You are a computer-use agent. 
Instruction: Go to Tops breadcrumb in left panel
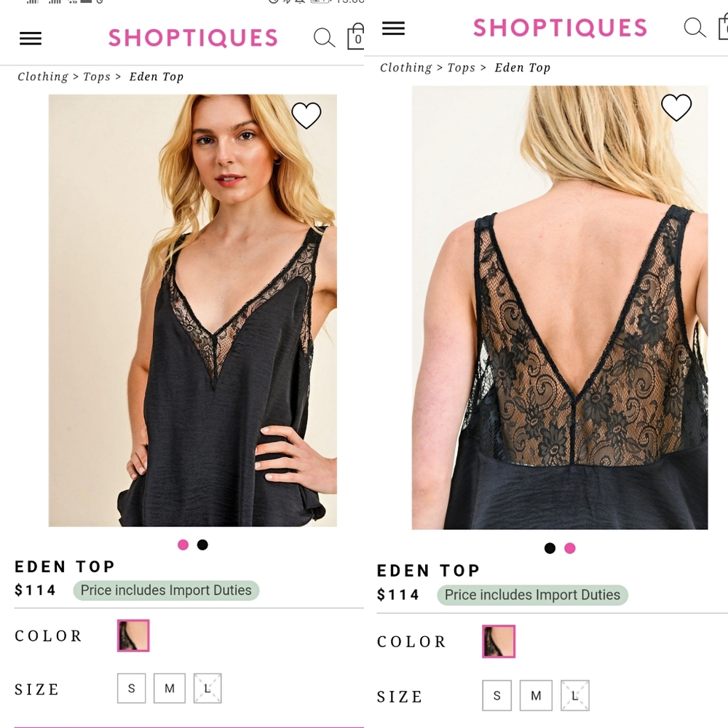coord(97,76)
